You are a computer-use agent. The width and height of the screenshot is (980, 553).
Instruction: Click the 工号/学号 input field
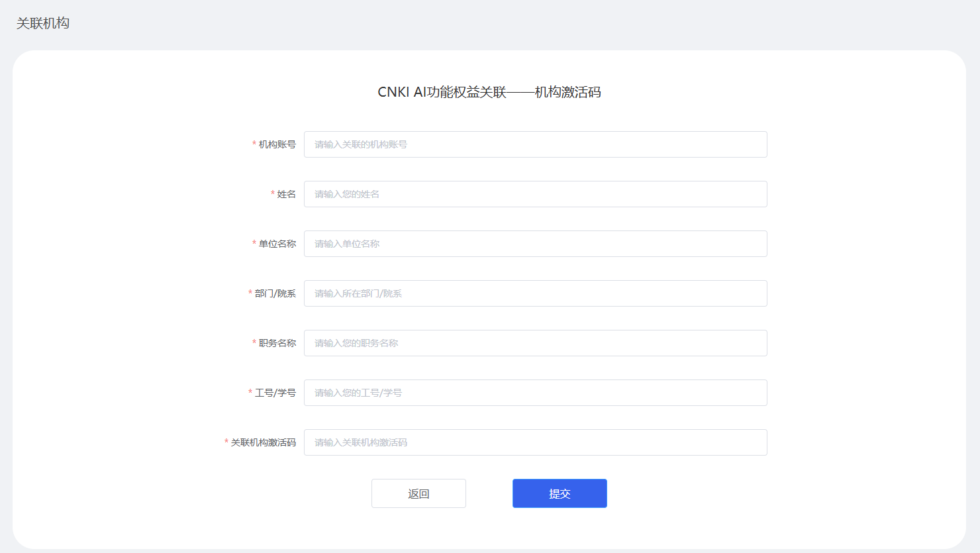pyautogui.click(x=535, y=393)
